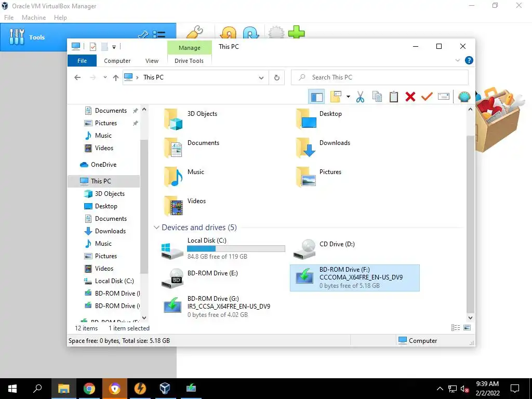
Task: Open the Machine menu in VirtualBox Manager
Action: point(34,18)
